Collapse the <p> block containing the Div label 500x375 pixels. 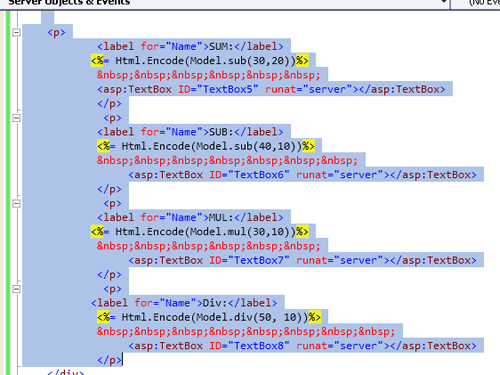[x=16, y=289]
